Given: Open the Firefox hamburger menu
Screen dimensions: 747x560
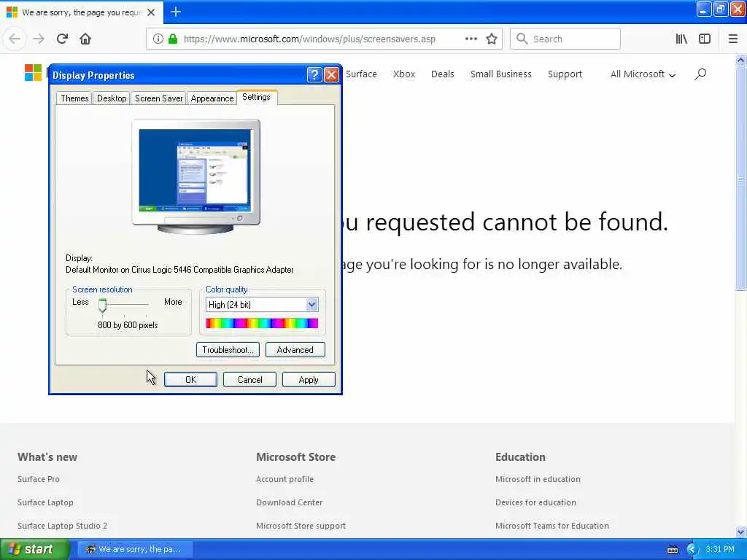Looking at the screenshot, I should click(x=733, y=39).
